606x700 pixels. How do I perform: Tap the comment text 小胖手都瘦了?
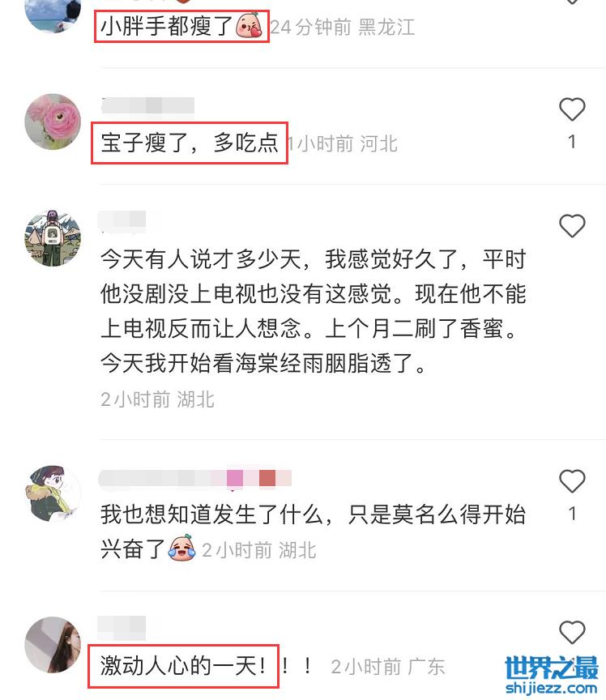(167, 26)
